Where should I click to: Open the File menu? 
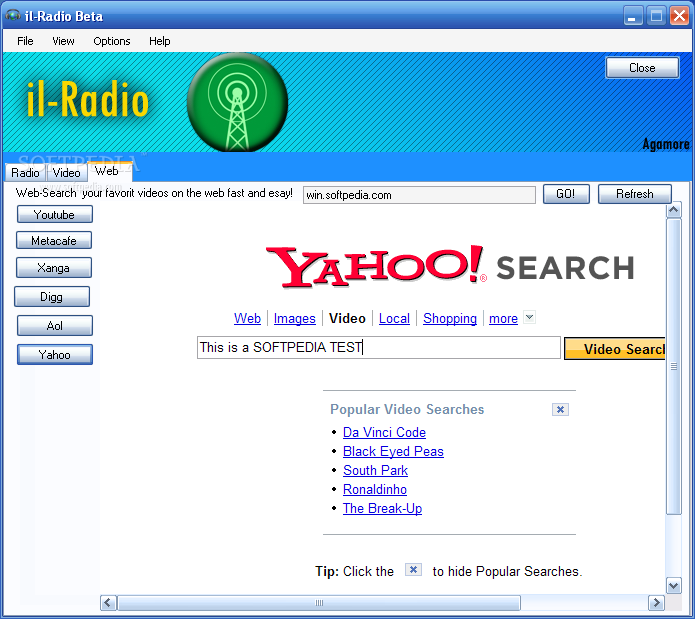click(25, 41)
